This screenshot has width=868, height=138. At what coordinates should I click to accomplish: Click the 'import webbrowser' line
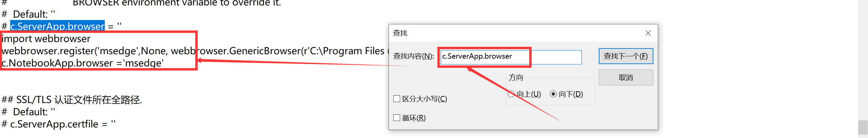pos(46,39)
